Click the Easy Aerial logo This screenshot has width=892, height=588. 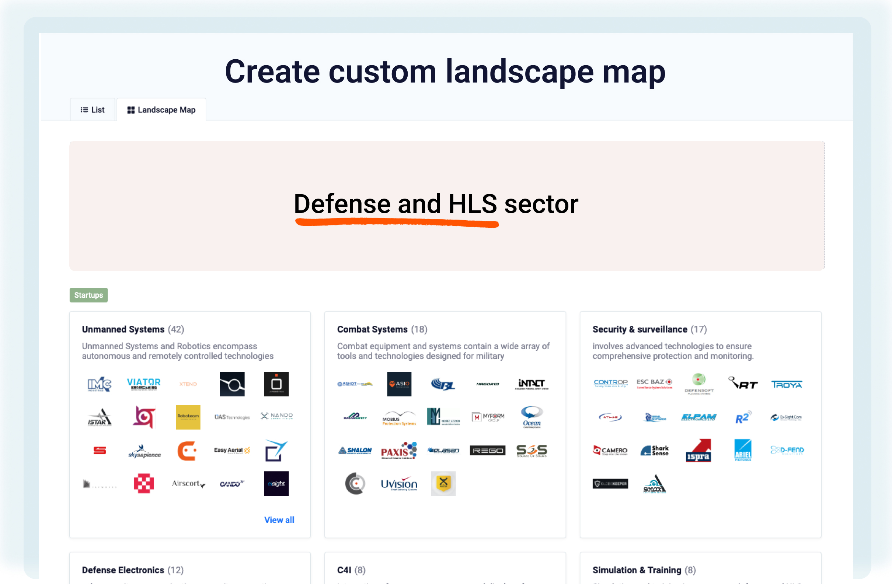pos(232,451)
